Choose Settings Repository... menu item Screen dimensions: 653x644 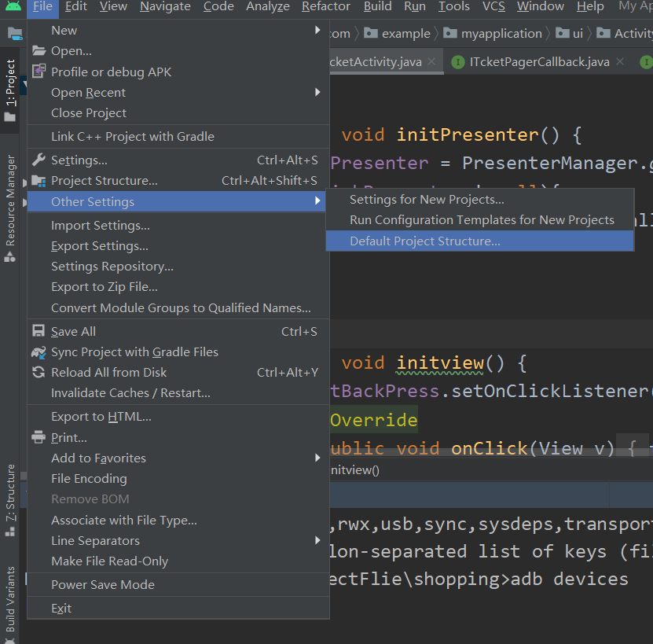coord(178,267)
